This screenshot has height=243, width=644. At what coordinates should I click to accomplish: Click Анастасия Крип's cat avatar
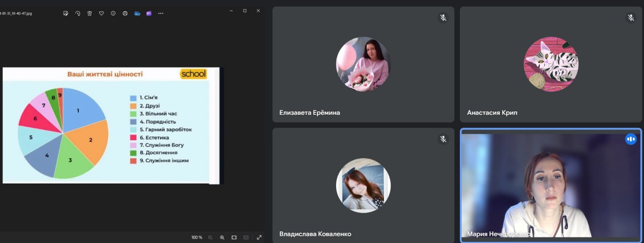point(551,64)
